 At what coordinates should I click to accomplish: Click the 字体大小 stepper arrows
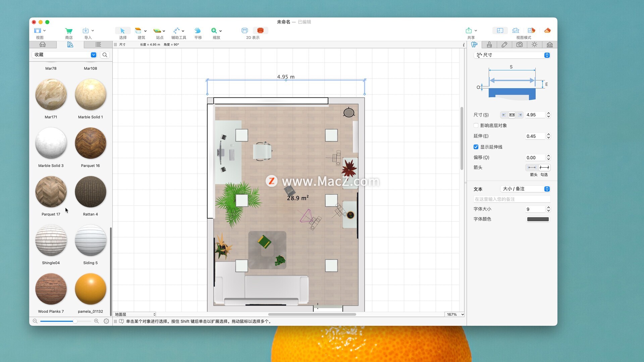pos(549,209)
